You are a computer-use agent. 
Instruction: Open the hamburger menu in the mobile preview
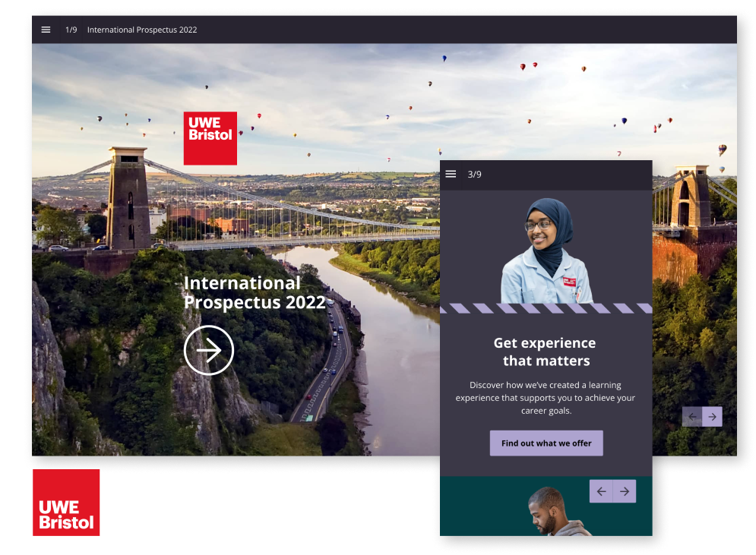coord(451,175)
